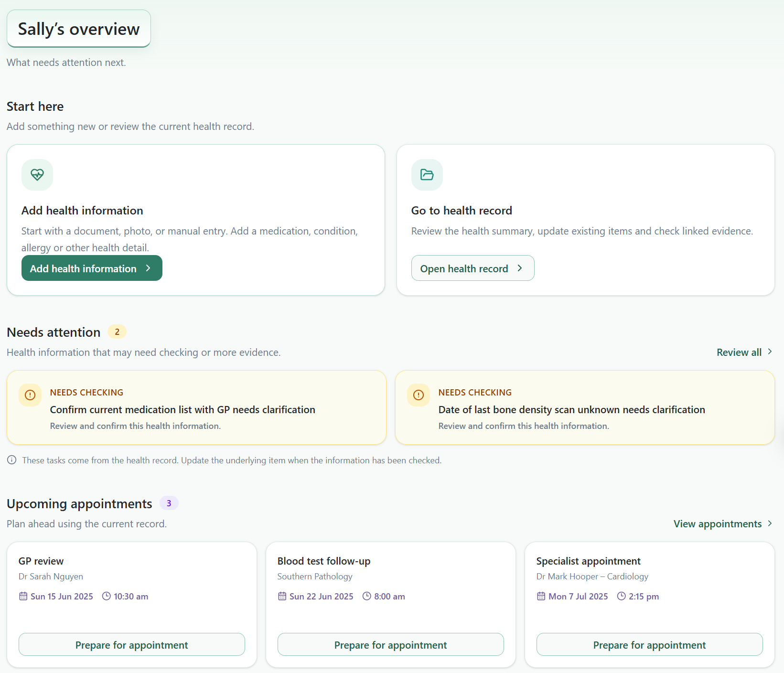The height and width of the screenshot is (673, 784).
Task: Click the 2:15 pm time text
Action: tap(644, 596)
